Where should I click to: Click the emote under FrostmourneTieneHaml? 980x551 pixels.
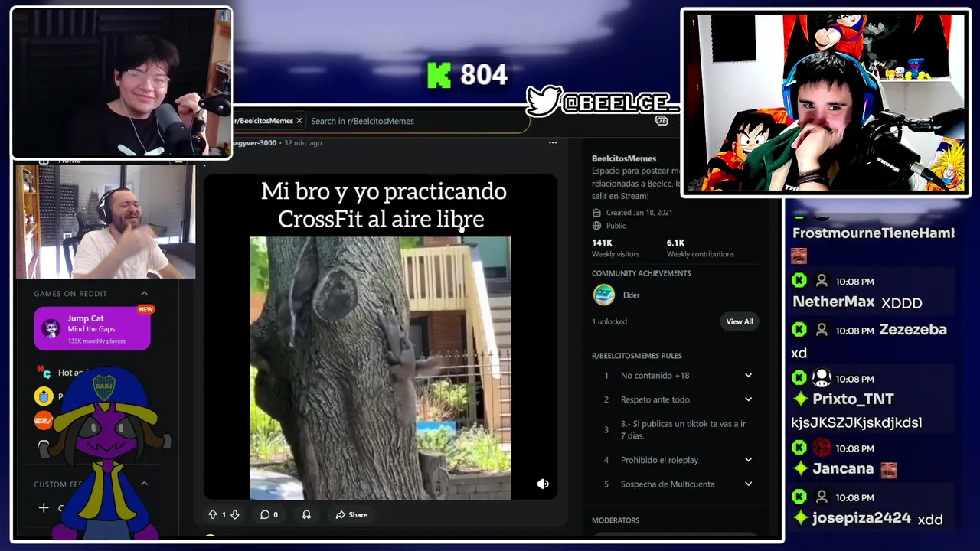(x=799, y=255)
